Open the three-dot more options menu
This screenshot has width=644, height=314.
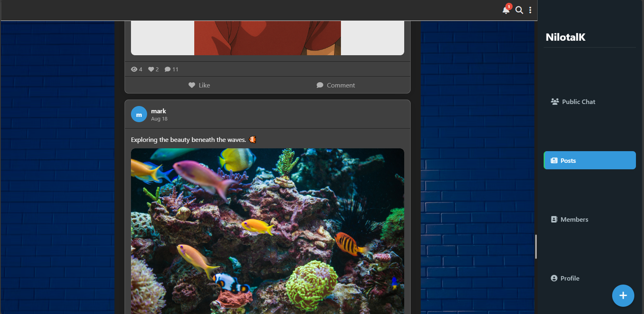click(x=530, y=10)
